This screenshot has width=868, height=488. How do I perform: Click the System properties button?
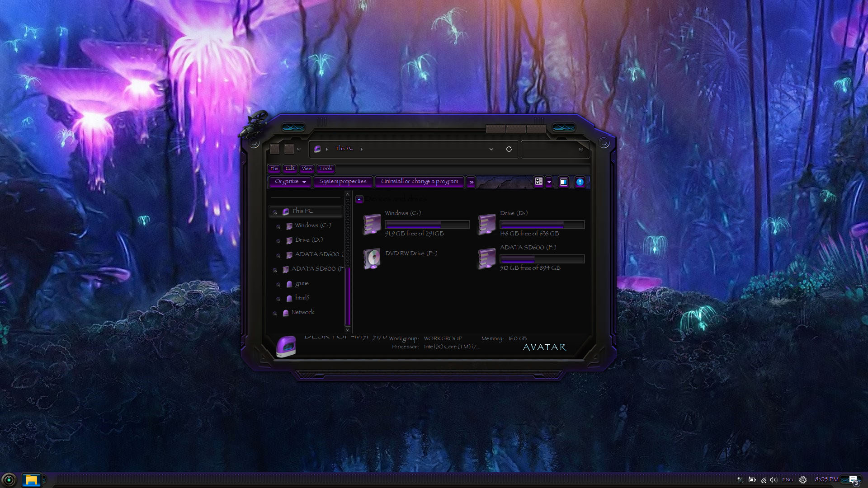(343, 182)
